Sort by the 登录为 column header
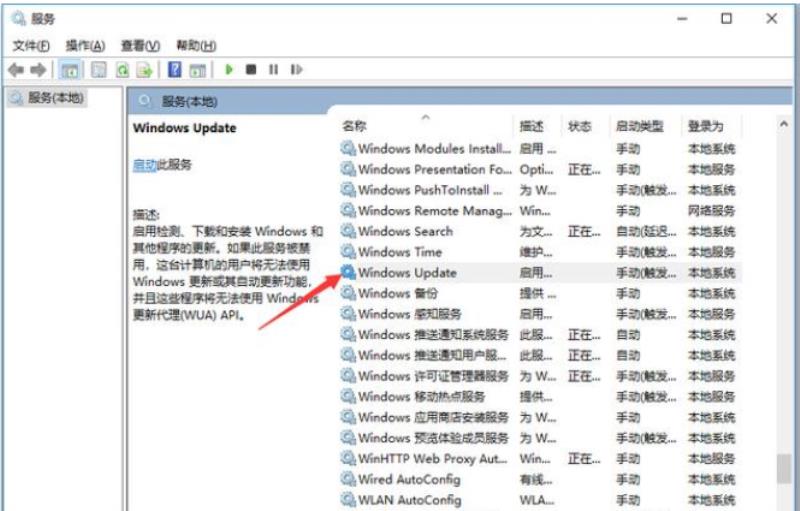The image size is (800, 511). pyautogui.click(x=706, y=126)
